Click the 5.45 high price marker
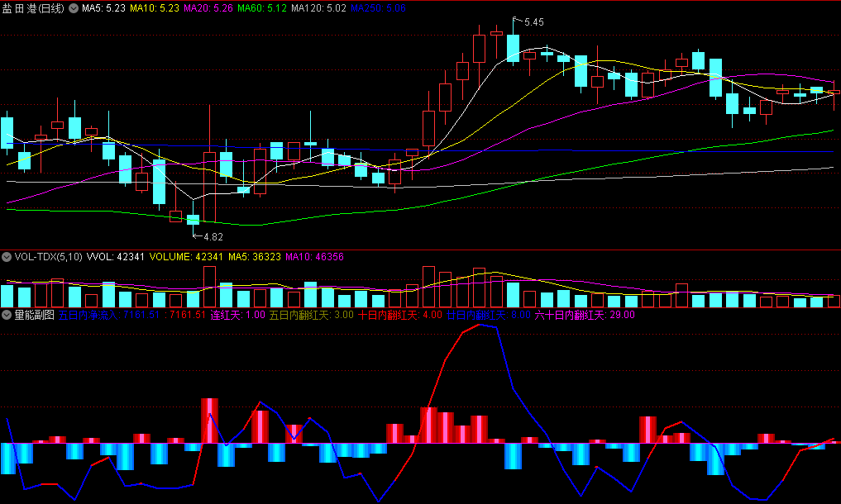Viewport: 841px width, 504px height. (x=533, y=22)
